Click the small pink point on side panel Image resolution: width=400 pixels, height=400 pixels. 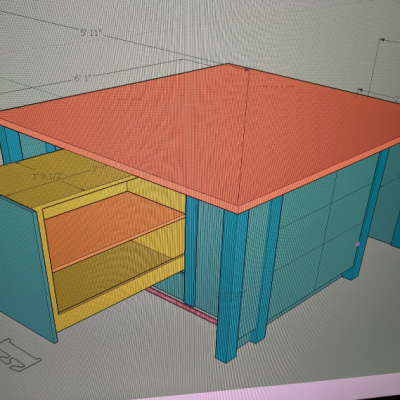coord(358,244)
